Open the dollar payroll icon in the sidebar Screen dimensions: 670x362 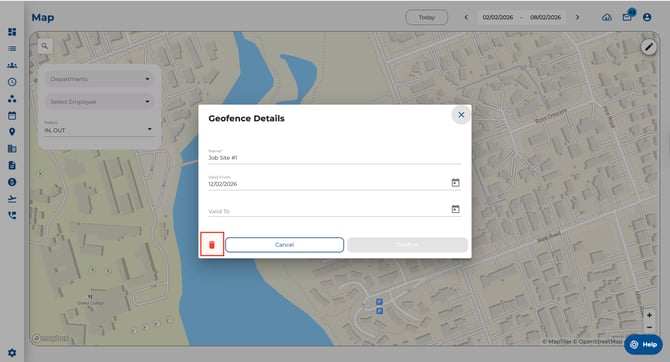12,182
